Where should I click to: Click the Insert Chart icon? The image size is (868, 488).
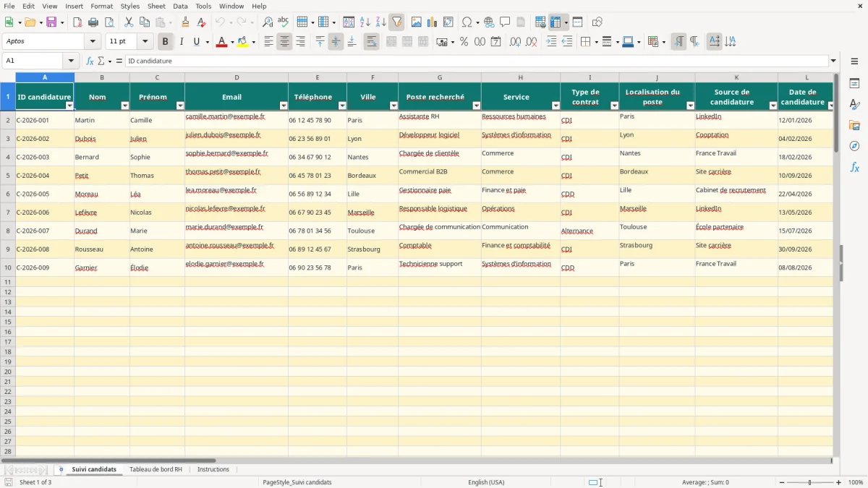pos(432,22)
